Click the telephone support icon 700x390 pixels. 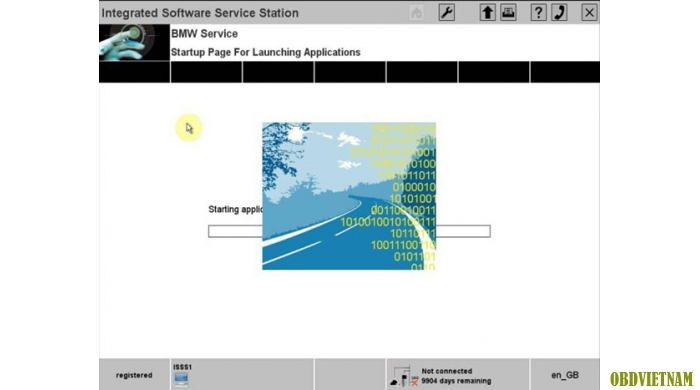click(559, 12)
